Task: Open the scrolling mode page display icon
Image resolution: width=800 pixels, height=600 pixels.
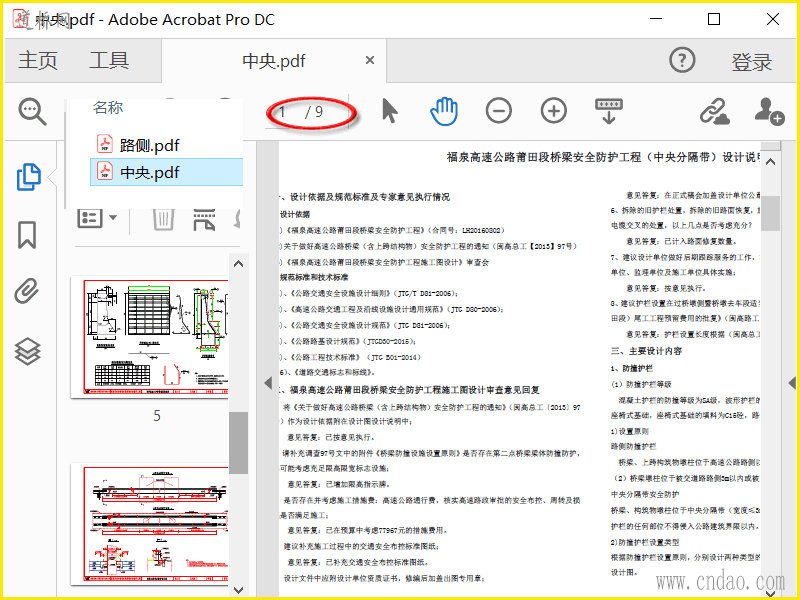Action: (609, 111)
